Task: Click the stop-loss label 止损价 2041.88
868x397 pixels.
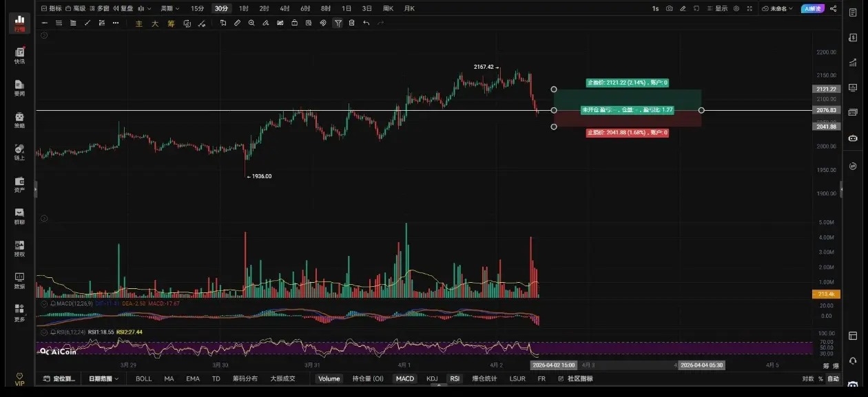Action: point(627,133)
